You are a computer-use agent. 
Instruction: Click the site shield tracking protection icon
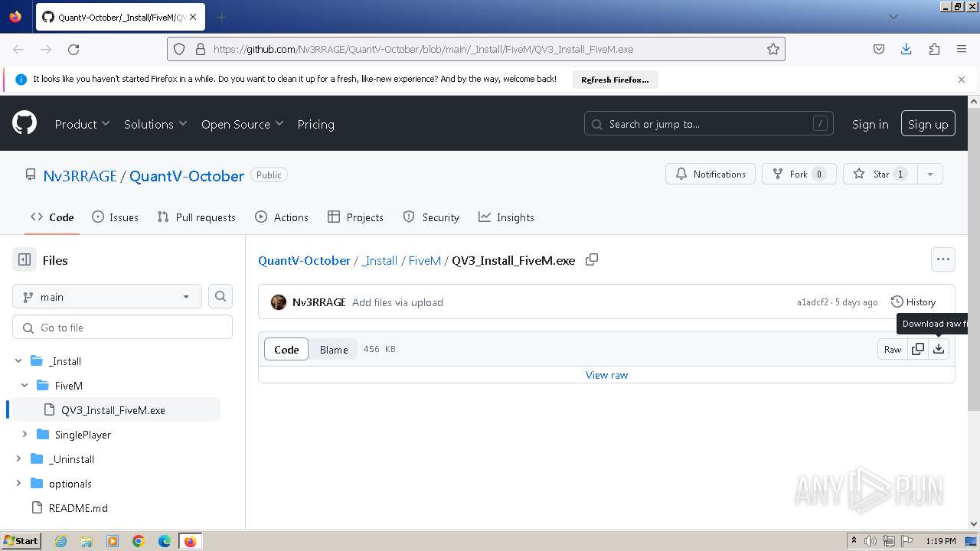179,49
